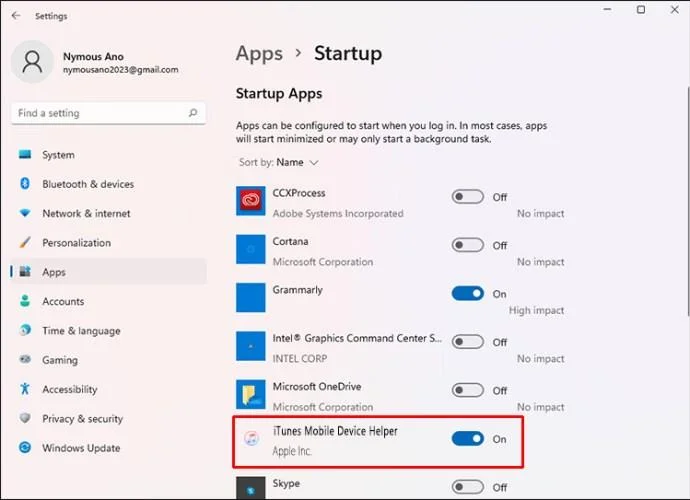Viewport: 690px width, 500px height.
Task: Click the Intel Graphics Command Center icon
Action: pos(250,346)
